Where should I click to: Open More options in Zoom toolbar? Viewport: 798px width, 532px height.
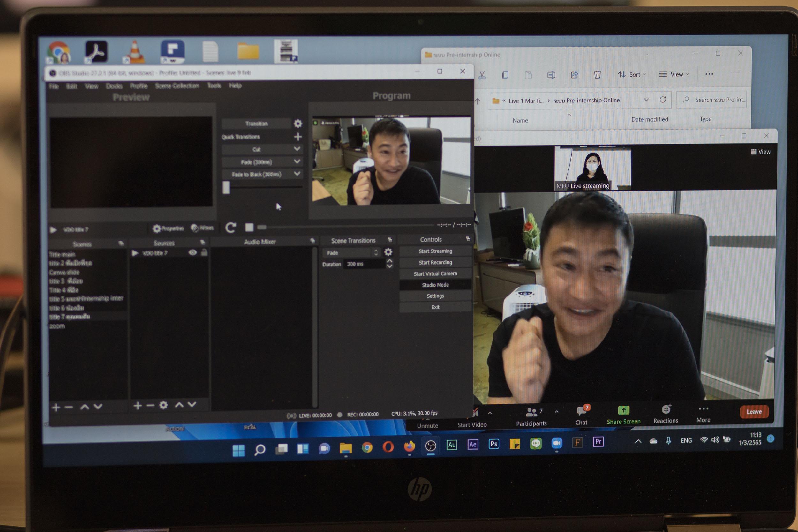[703, 414]
